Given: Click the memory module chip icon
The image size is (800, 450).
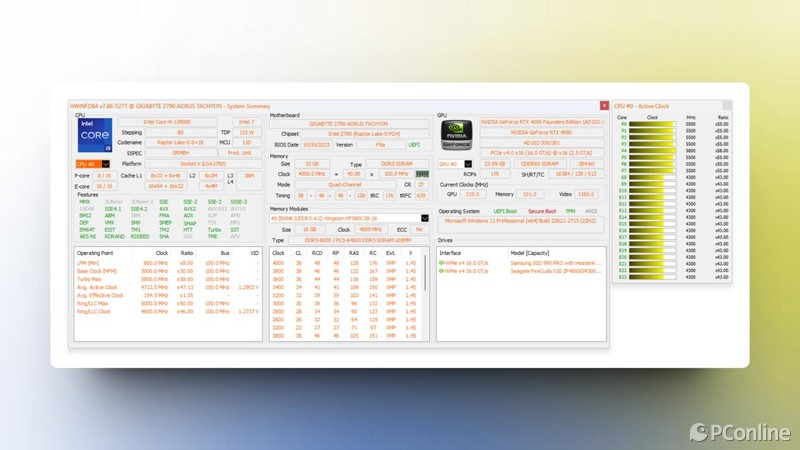Looking at the screenshot, I should tap(422, 174).
